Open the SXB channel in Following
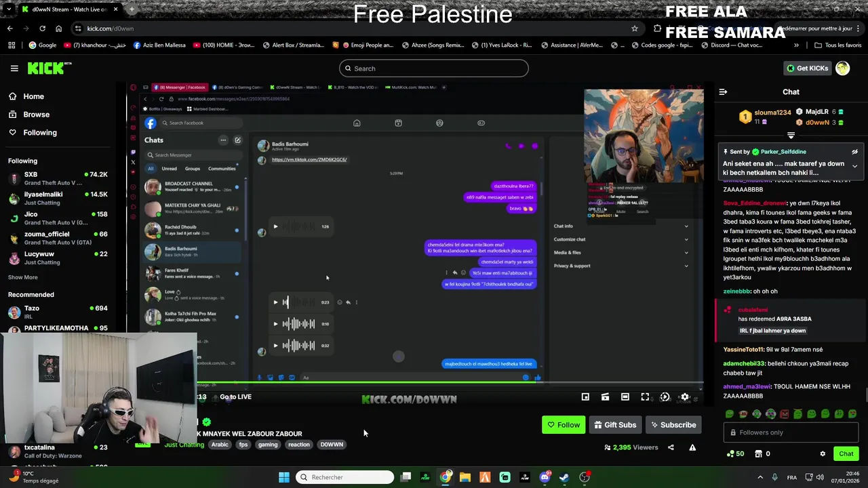The width and height of the screenshot is (868, 488). 58,178
